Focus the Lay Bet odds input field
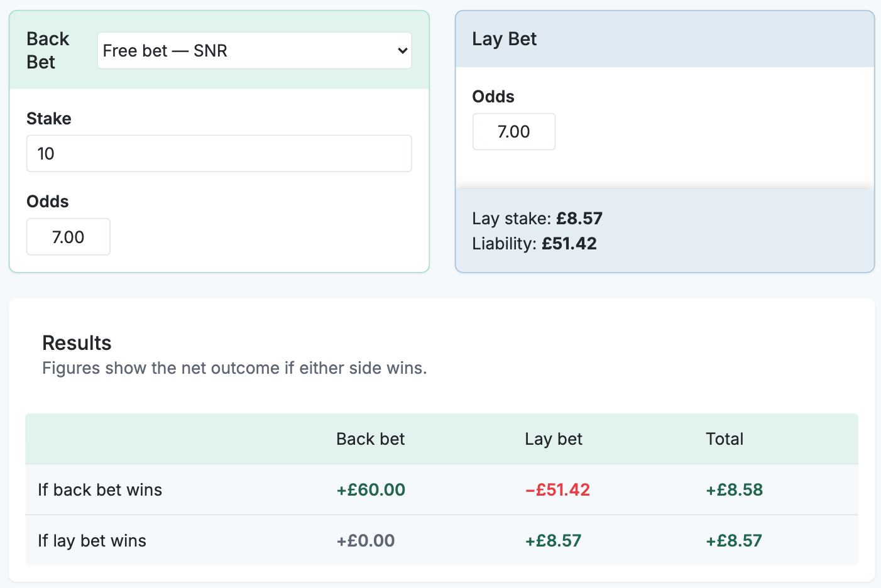 point(513,132)
